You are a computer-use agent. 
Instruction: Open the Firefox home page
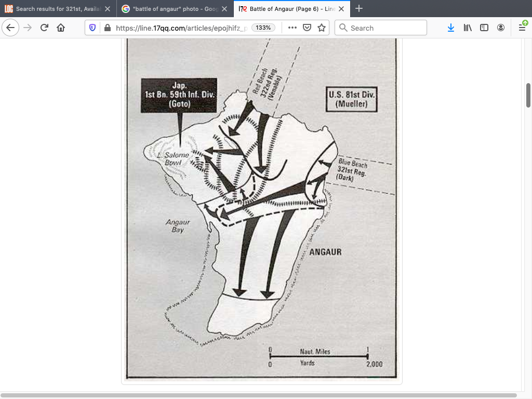(61, 28)
